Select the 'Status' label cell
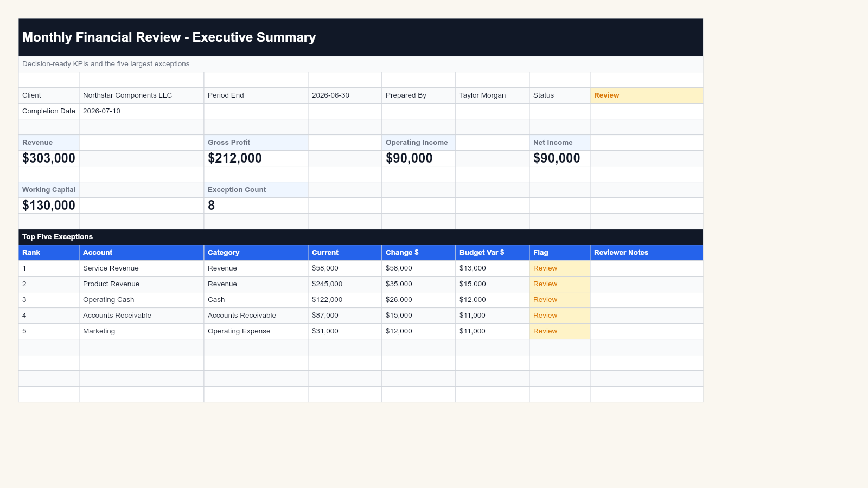This screenshot has height=488, width=868. [x=560, y=95]
